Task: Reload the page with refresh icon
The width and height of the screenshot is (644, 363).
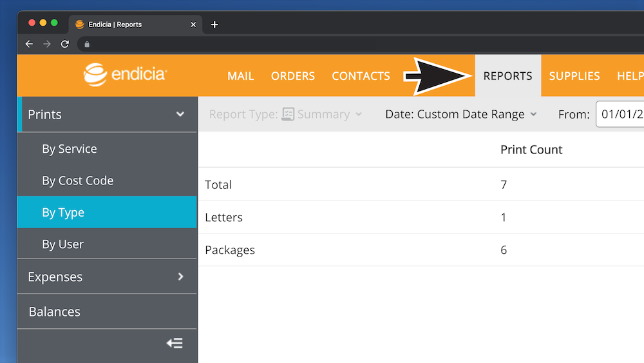Action: [x=65, y=44]
